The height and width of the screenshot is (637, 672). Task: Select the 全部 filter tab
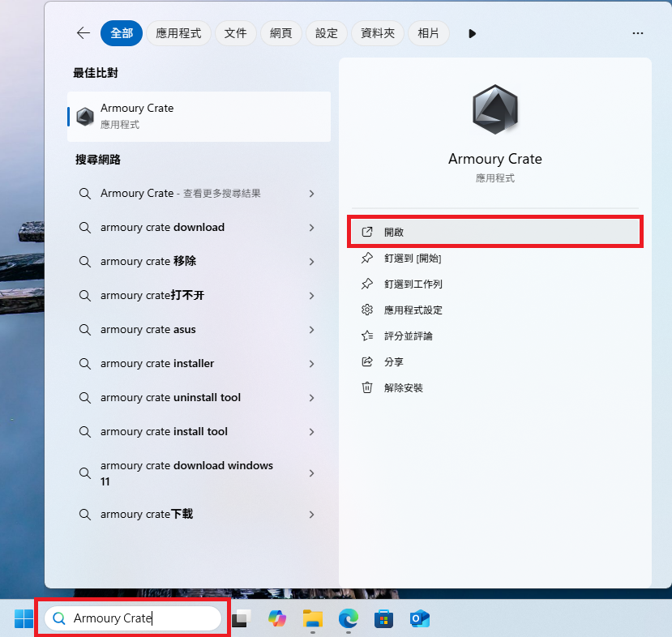122,33
